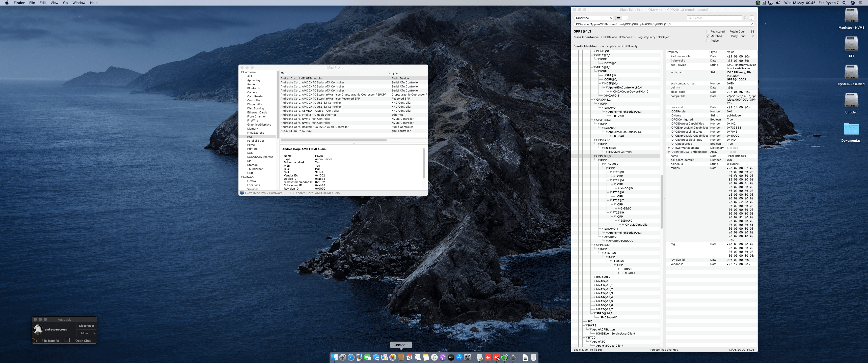Open the Edit menu

tap(42, 3)
